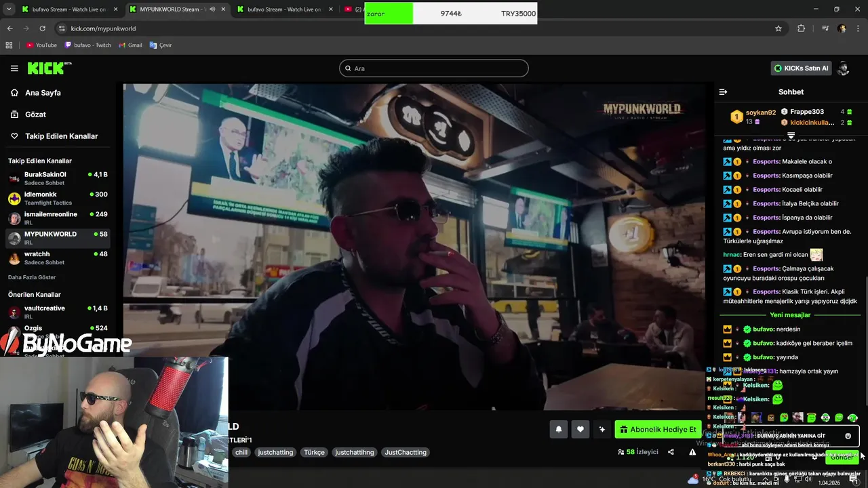Open idlemonkk channel in sidebar

tap(58, 198)
